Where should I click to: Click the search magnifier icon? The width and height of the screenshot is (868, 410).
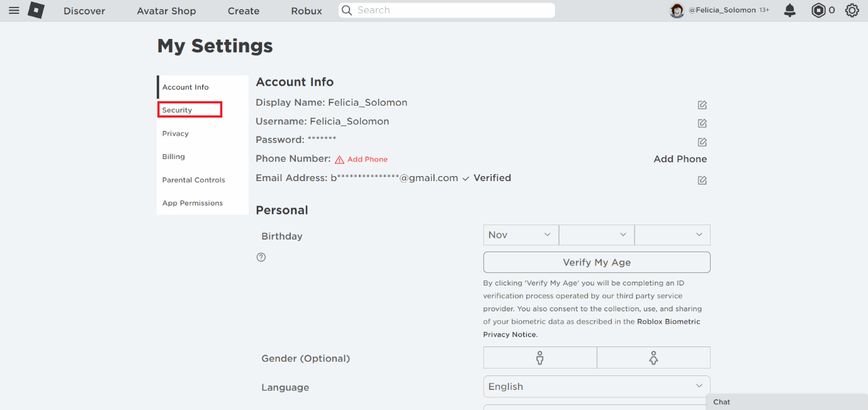(346, 10)
